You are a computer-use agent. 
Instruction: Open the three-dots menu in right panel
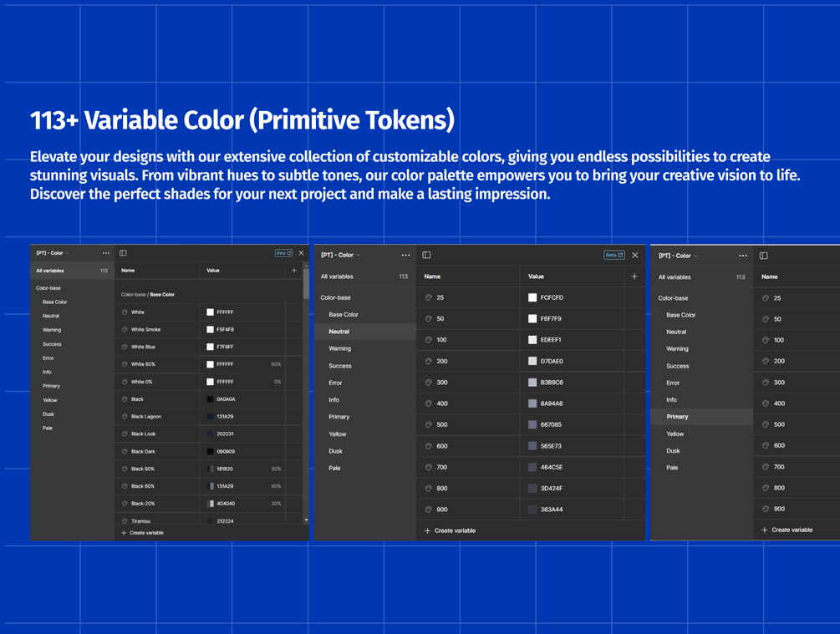[x=742, y=256]
